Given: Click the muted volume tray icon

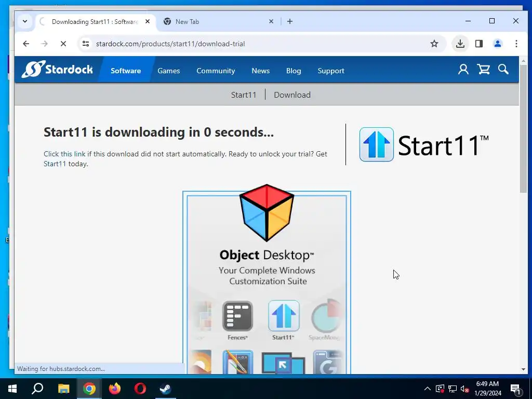Looking at the screenshot, I should (464, 389).
